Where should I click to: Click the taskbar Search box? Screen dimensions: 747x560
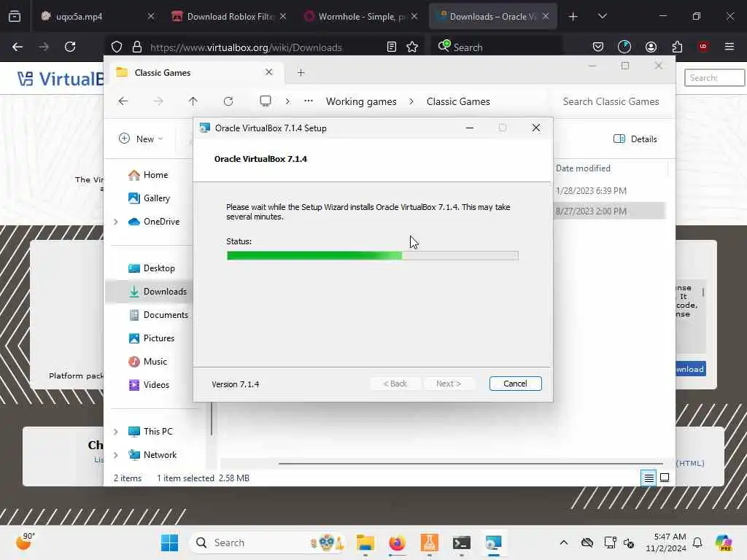click(x=268, y=542)
